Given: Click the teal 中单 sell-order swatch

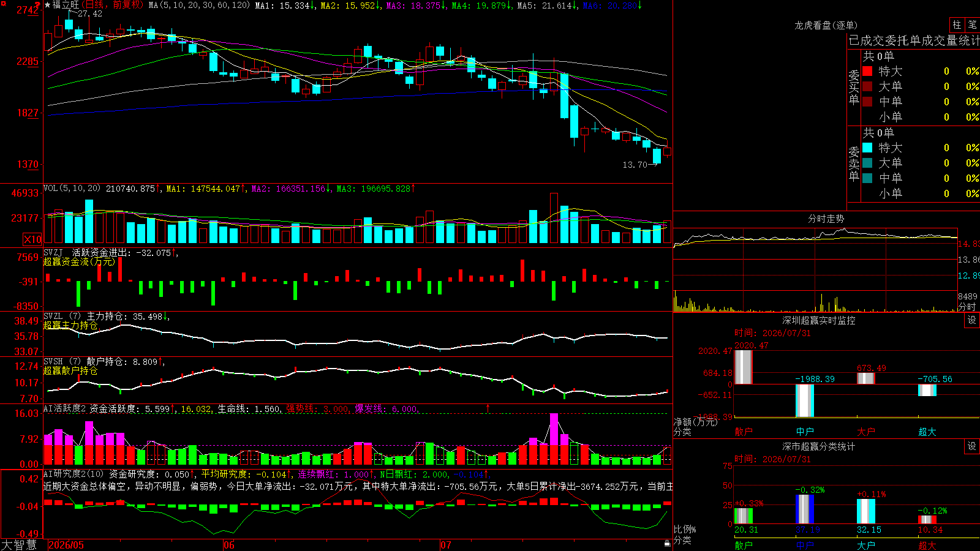Looking at the screenshot, I should pos(867,178).
